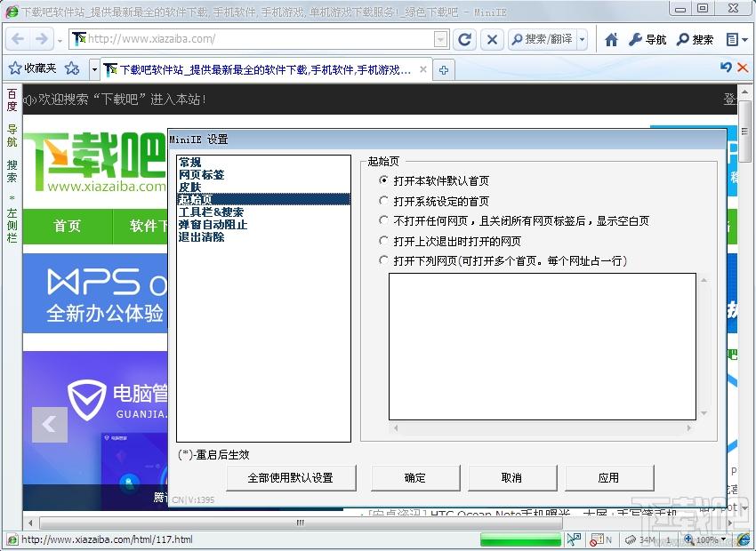Click the new tab plus icon
The width and height of the screenshot is (756, 551).
pos(443,69)
